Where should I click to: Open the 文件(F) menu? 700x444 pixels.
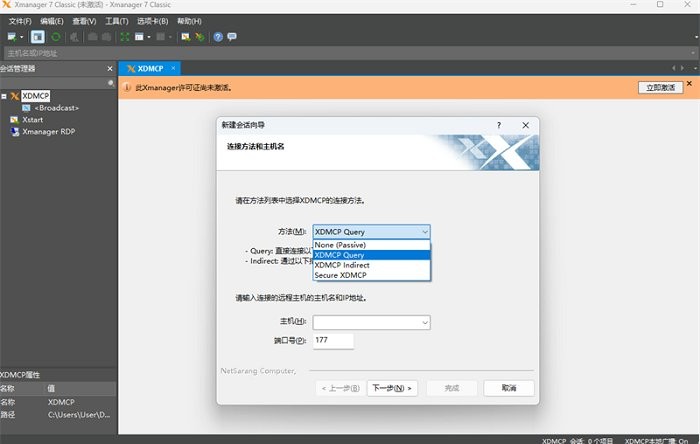(x=20, y=21)
